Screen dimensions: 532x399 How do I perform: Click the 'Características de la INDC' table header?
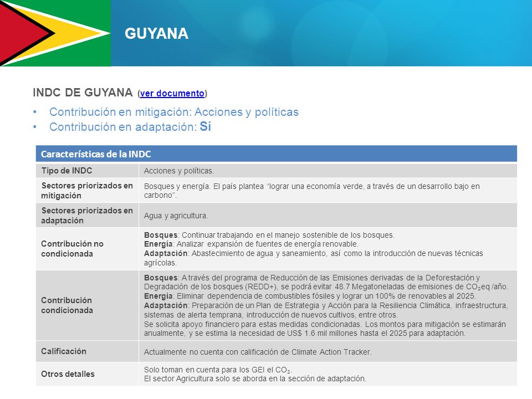tap(276, 154)
